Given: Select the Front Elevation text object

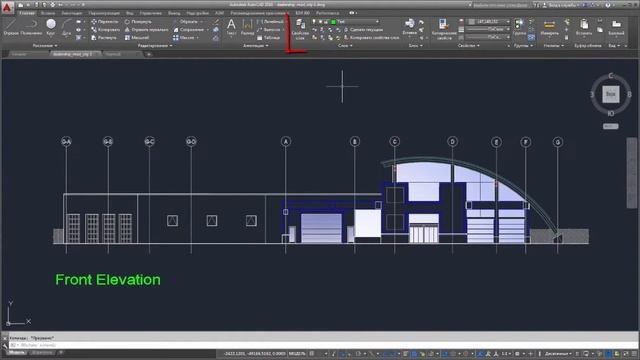Looking at the screenshot, I should pyautogui.click(x=108, y=280).
